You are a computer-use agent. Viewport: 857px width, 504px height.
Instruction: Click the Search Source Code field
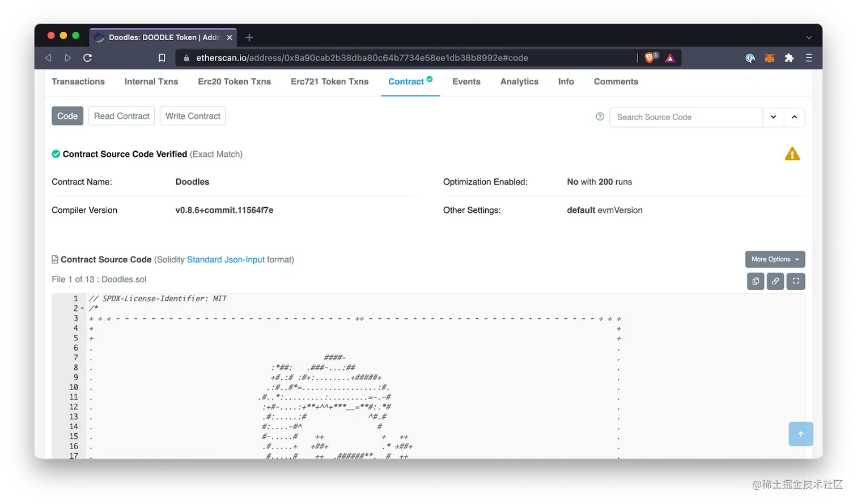686,117
